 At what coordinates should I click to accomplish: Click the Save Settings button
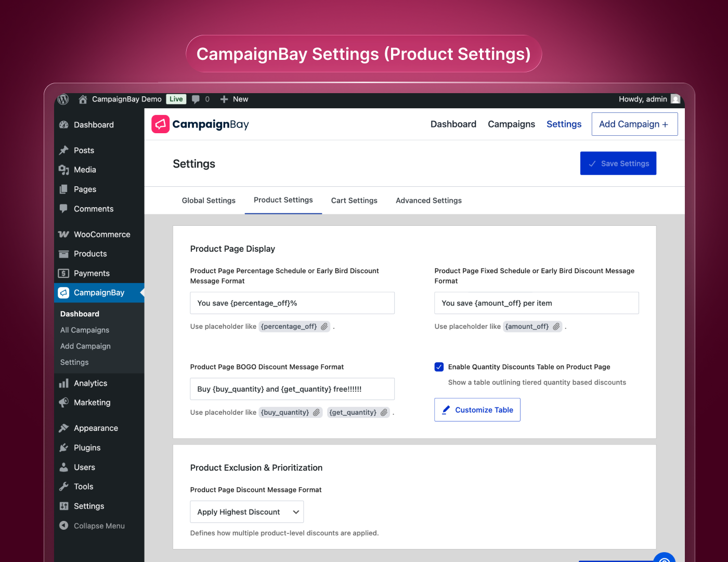pyautogui.click(x=618, y=163)
